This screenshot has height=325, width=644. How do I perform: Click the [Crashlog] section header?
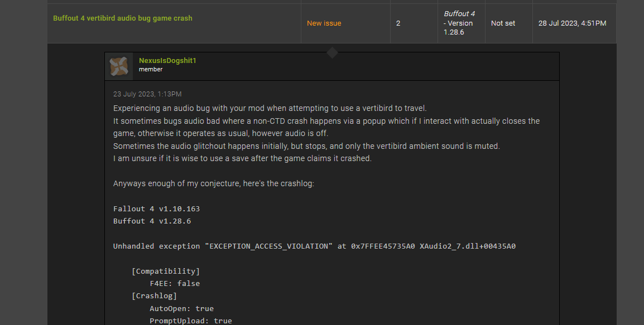pos(154,296)
